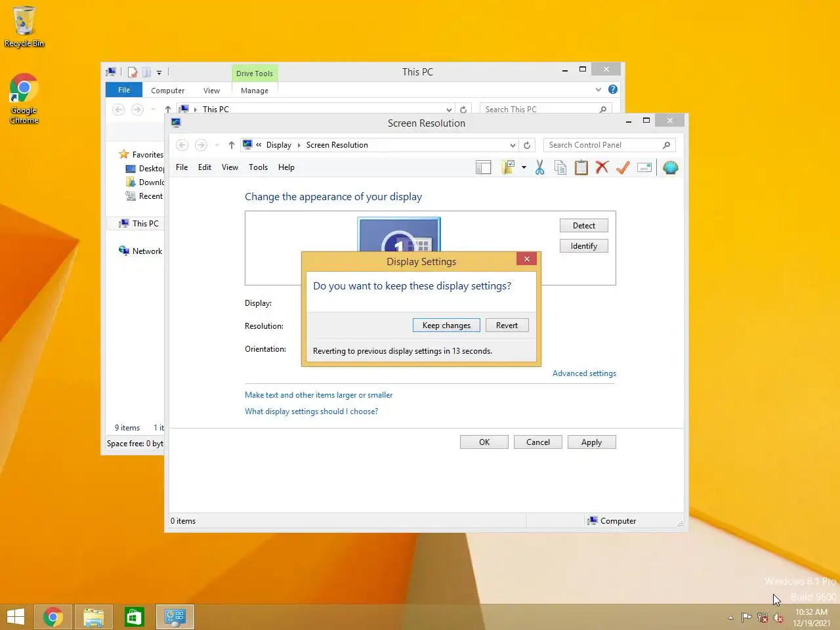Open the Computer ribbon tab in This PC
Image resolution: width=840 pixels, height=630 pixels.
point(167,91)
